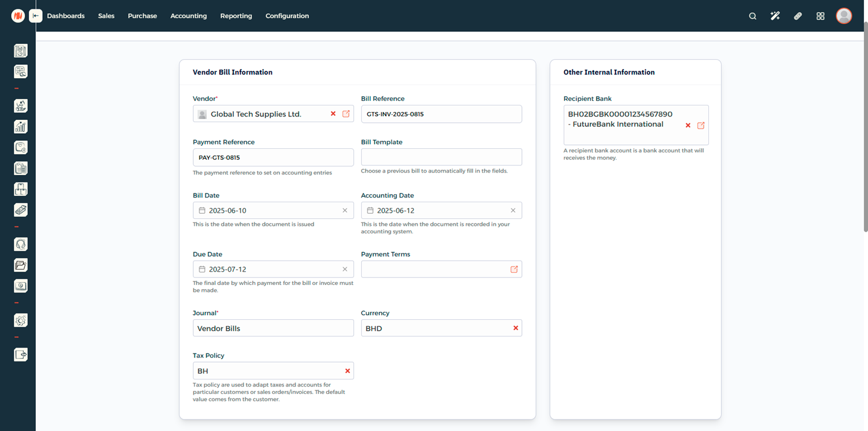Open the settings gear icon in sidebar
The width and height of the screenshot is (868, 431).
(x=21, y=320)
